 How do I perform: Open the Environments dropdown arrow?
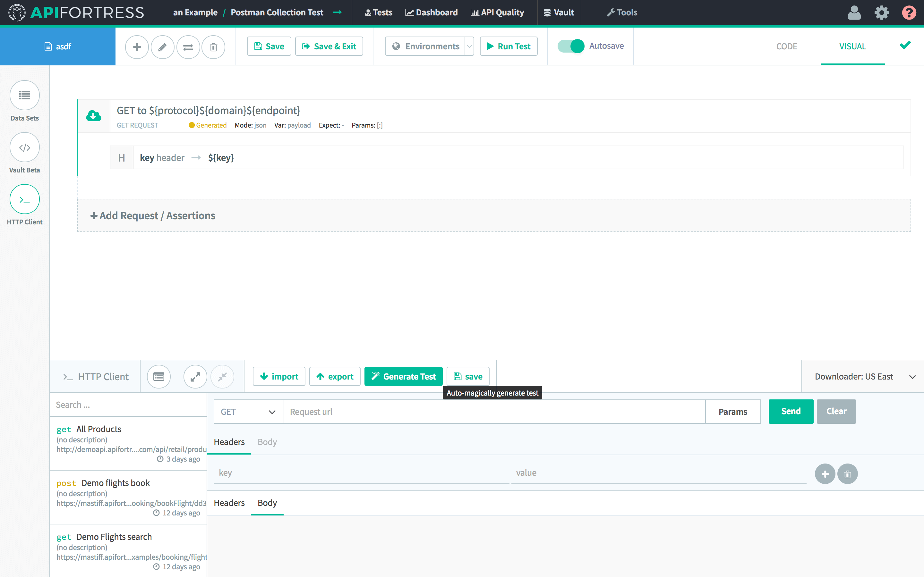[469, 46]
